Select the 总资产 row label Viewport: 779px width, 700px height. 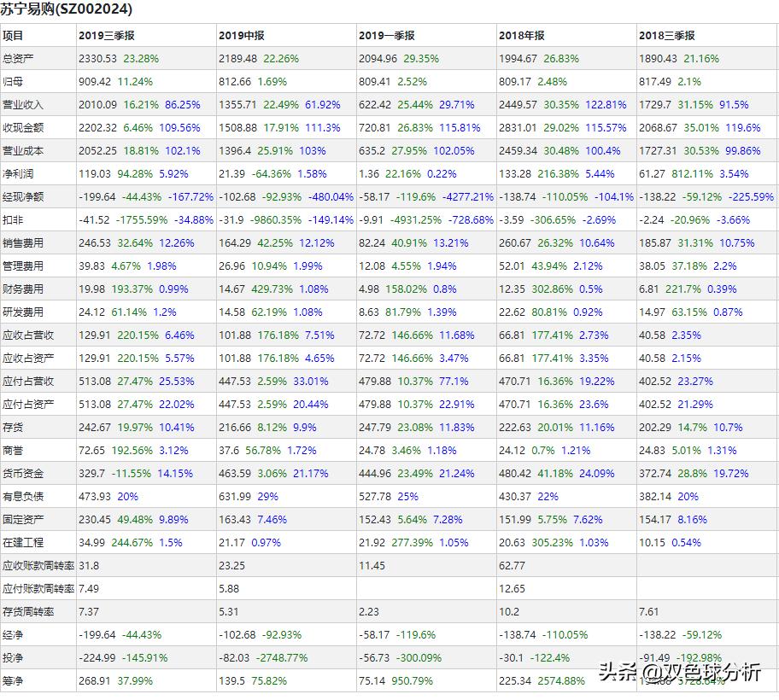tap(18, 59)
